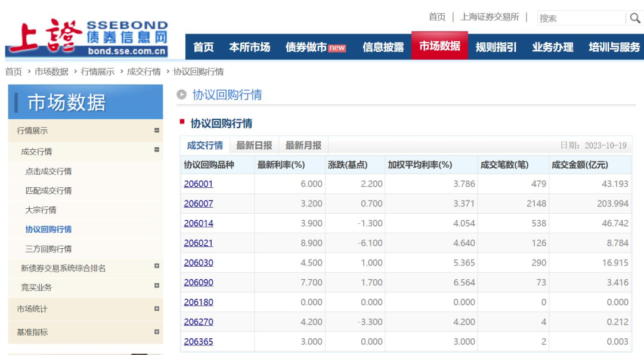644x355 pixels.
Task: Open the 信息披露 menu
Action: 383,47
